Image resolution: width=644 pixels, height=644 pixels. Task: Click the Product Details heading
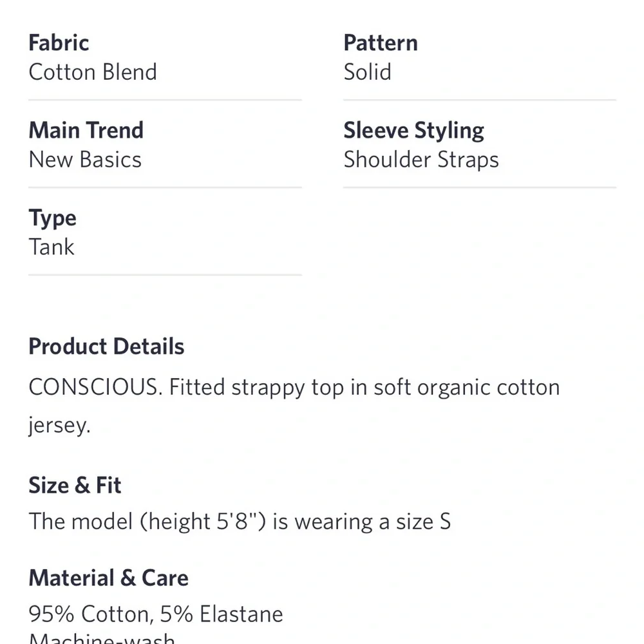pos(106,347)
